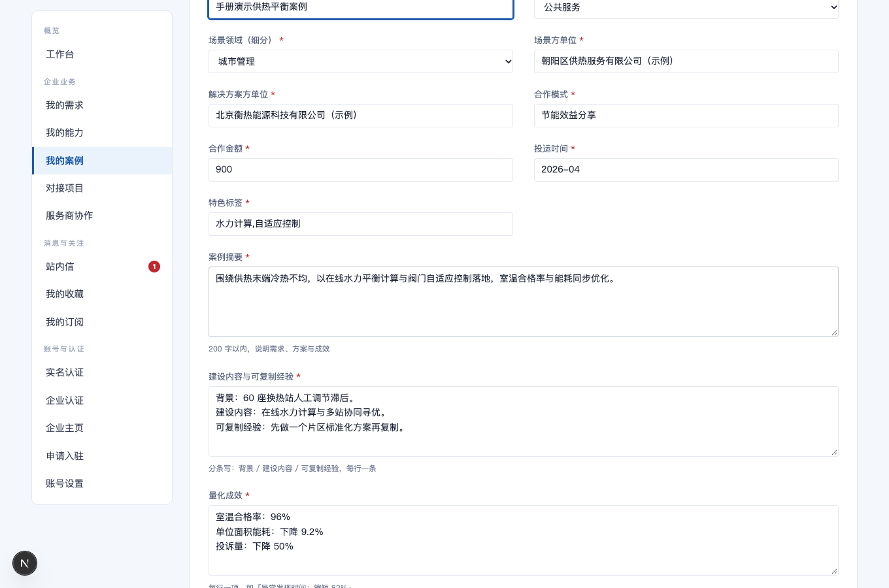Go to 我的需求 in the sidebar
The width and height of the screenshot is (889, 588).
(x=102, y=105)
